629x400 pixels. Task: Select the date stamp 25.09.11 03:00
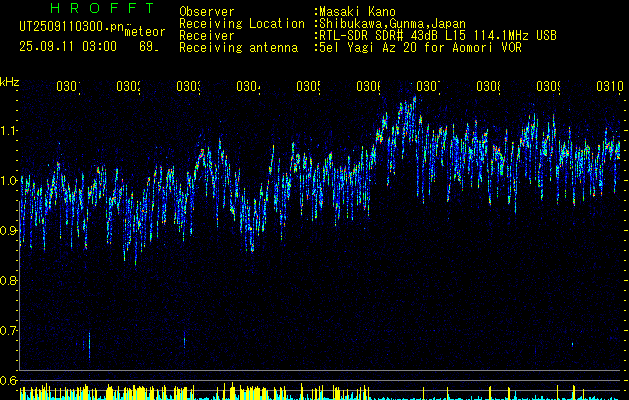[x=68, y=47]
